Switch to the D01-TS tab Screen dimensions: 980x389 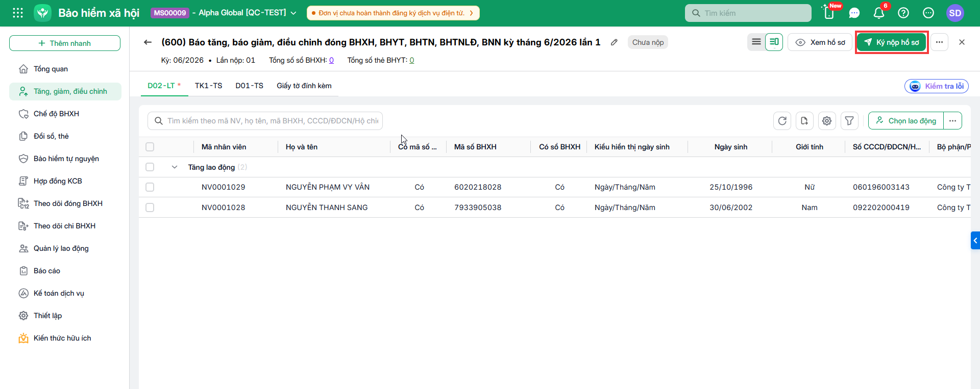250,86
